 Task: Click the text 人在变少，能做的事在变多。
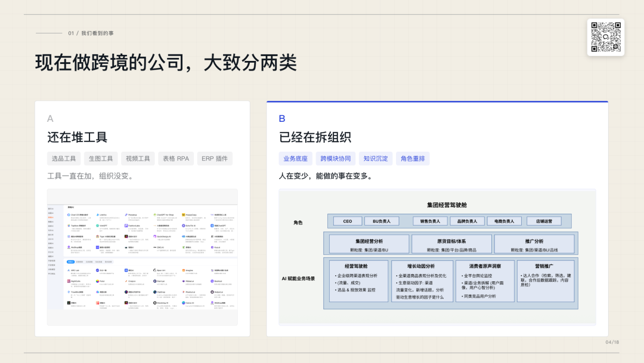pos(327,176)
